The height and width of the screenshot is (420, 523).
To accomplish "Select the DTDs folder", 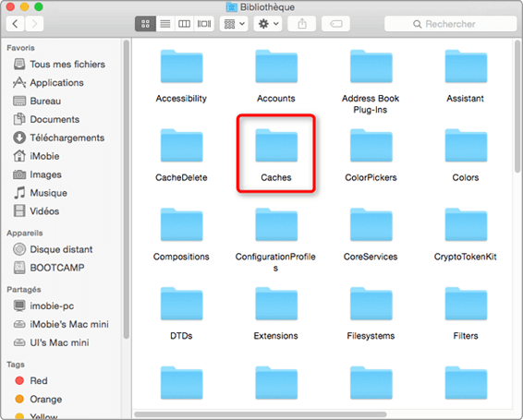I will click(x=181, y=314).
